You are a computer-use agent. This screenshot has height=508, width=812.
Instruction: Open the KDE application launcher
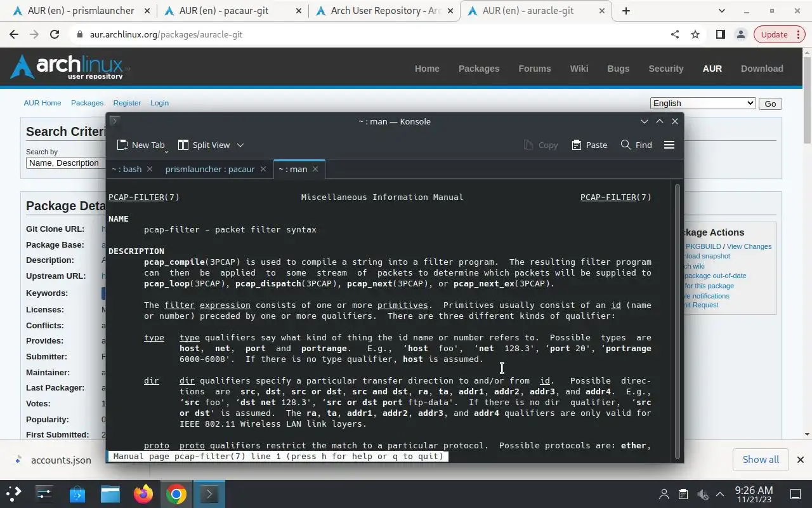[14, 494]
